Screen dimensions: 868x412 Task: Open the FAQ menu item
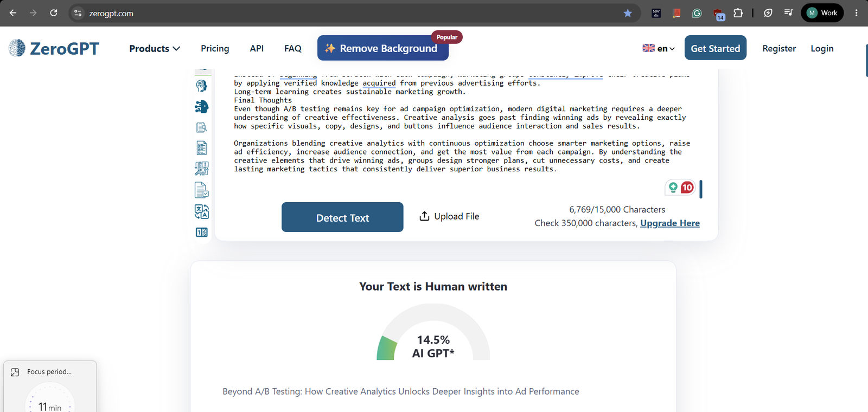pos(293,48)
